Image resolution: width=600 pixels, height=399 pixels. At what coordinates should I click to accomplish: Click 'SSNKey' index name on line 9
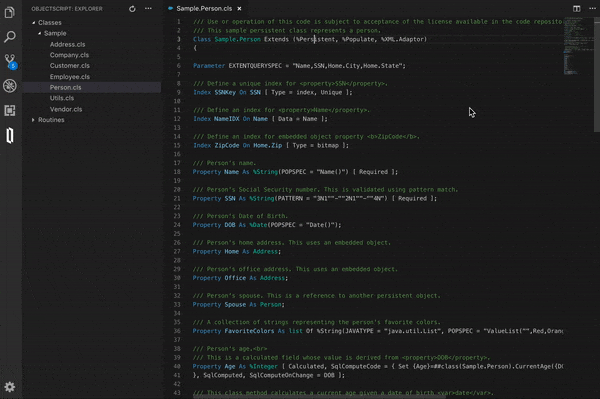[225, 92]
